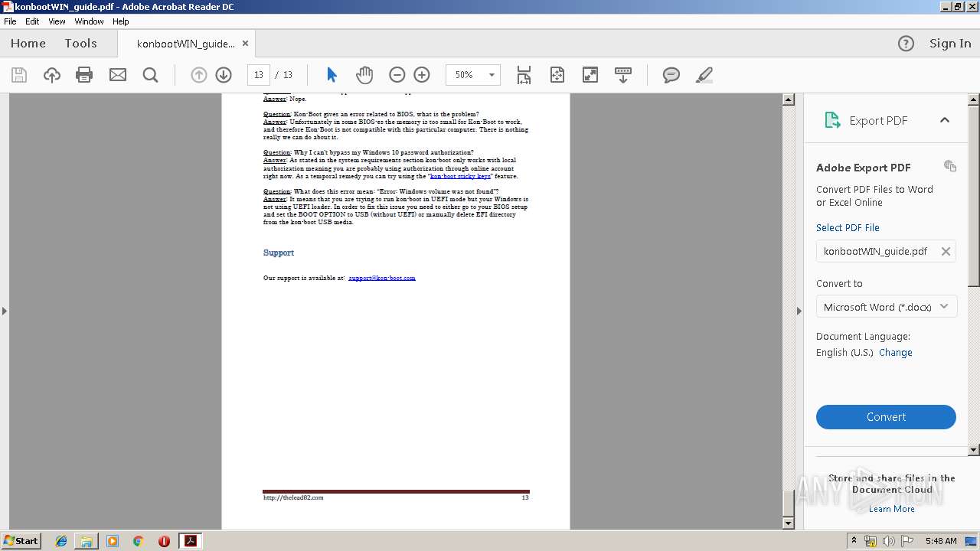Screen dimensions: 980x551
Task: Click the right panel scrollbar up arrow
Action: point(974,99)
